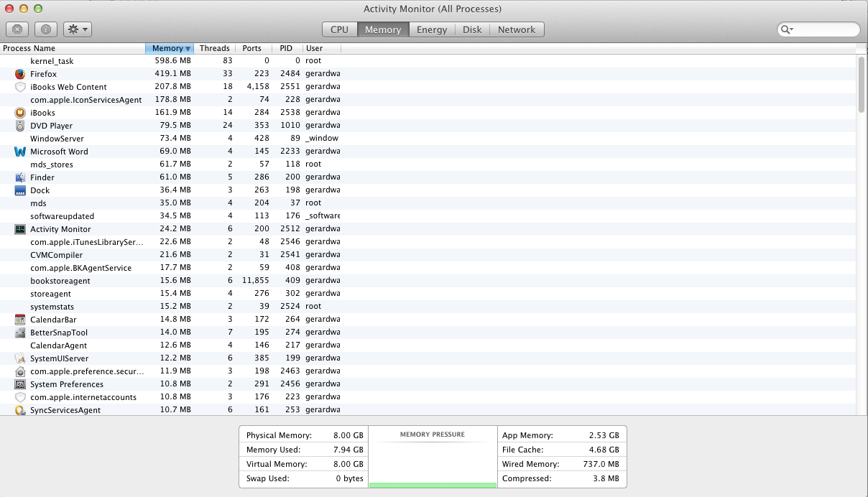The image size is (868, 497).
Task: Select the SystemUIServer icon
Action: coord(20,358)
